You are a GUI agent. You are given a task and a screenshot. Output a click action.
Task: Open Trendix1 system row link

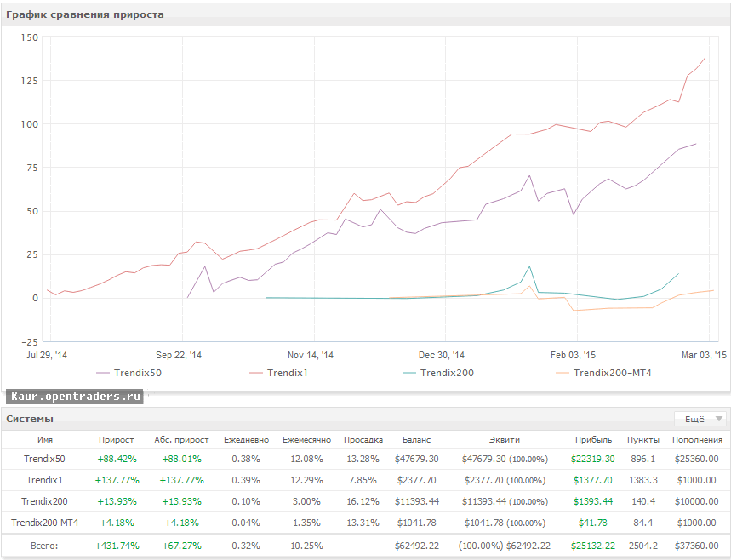click(45, 480)
